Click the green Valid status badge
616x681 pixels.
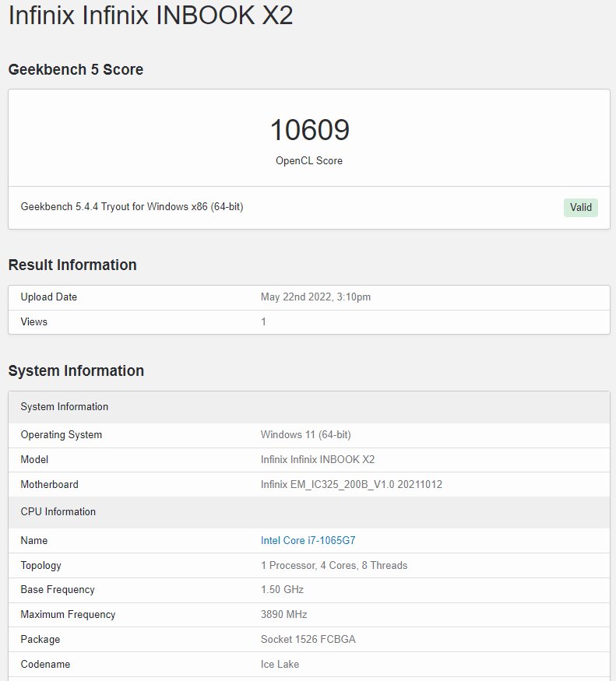[580, 207]
